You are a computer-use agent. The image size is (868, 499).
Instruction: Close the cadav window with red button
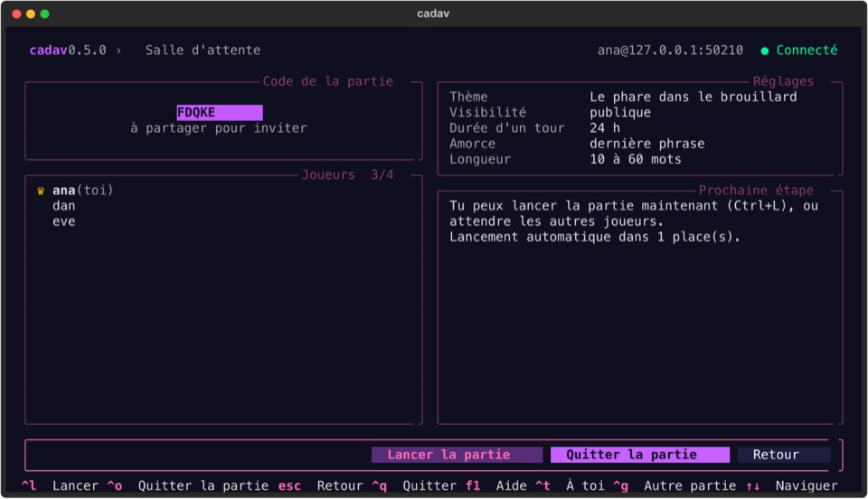pos(16,14)
